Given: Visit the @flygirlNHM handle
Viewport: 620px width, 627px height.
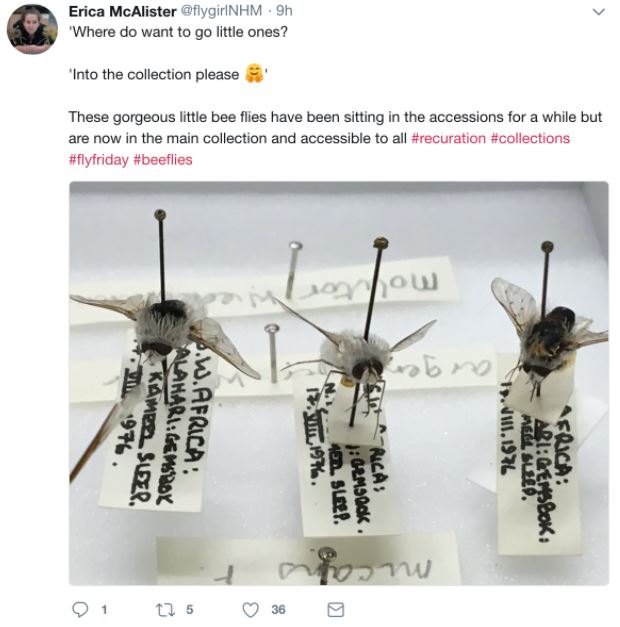Looking at the screenshot, I should pyautogui.click(x=221, y=11).
